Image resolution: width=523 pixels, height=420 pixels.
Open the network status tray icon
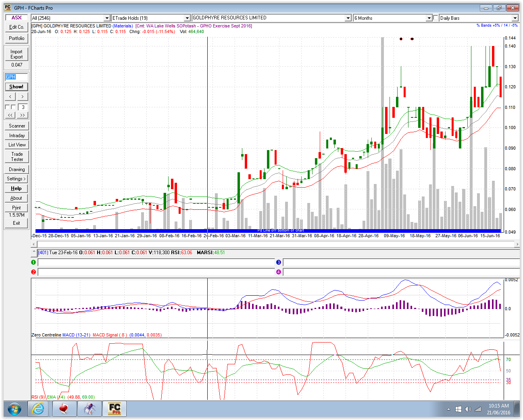point(478,409)
